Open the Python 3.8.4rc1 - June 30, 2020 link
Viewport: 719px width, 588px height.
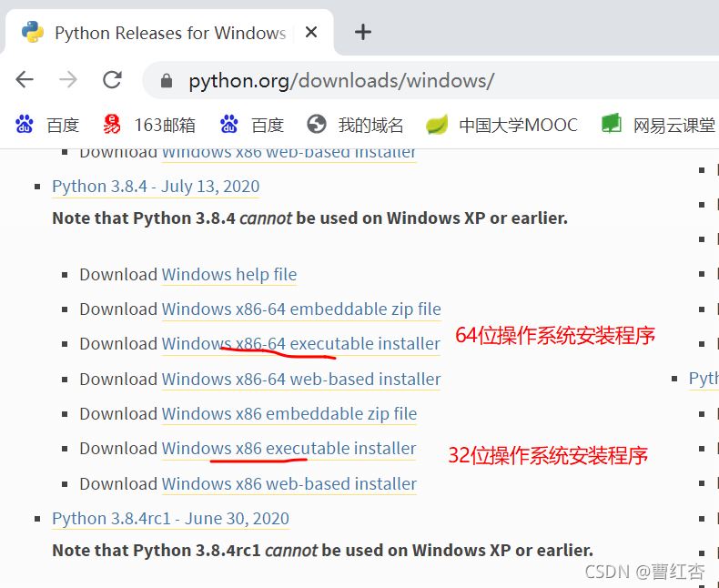(170, 519)
